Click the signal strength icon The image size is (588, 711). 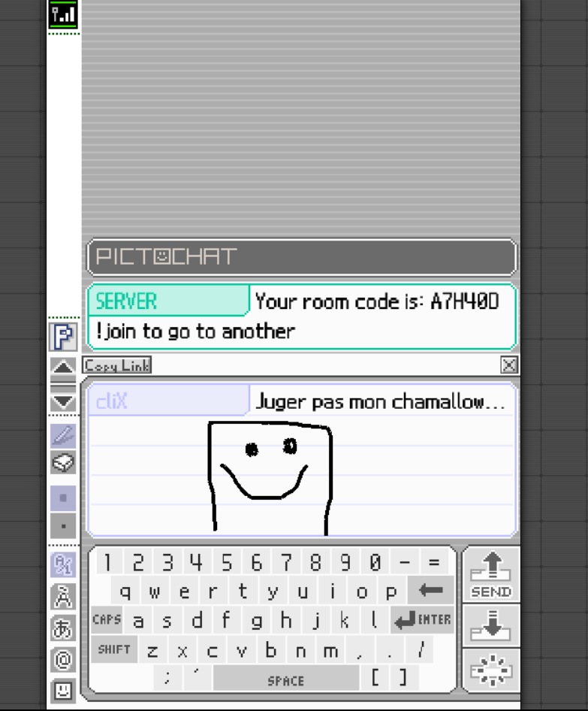tap(63, 14)
